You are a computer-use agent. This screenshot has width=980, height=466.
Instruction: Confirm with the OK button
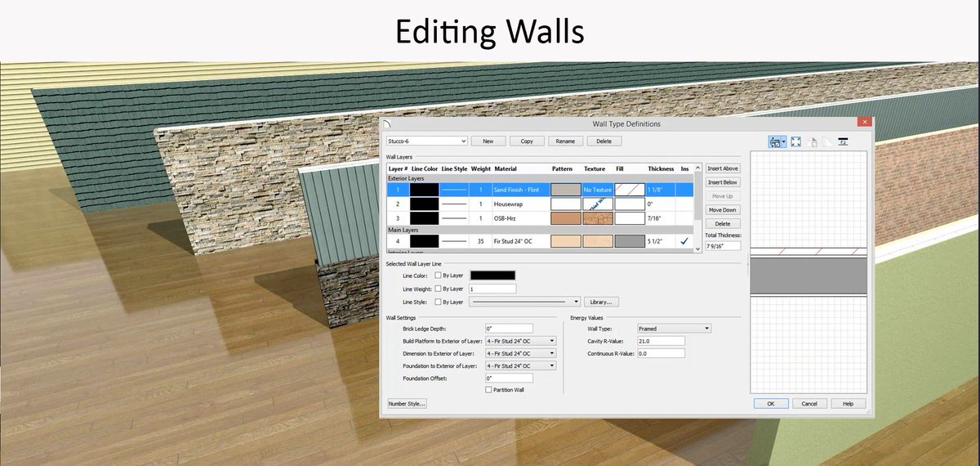(x=770, y=404)
